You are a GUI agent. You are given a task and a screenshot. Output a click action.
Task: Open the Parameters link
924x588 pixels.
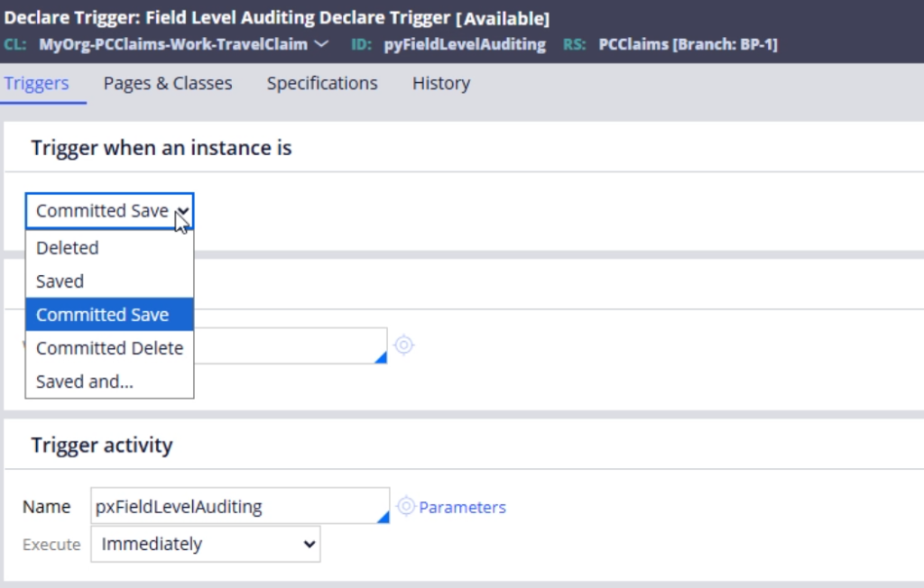(x=462, y=507)
